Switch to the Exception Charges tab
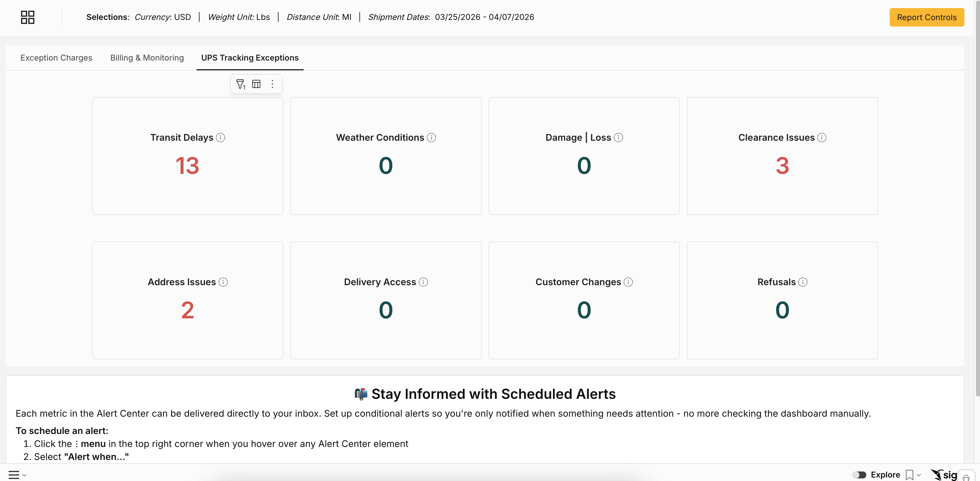The image size is (980, 481). tap(56, 58)
